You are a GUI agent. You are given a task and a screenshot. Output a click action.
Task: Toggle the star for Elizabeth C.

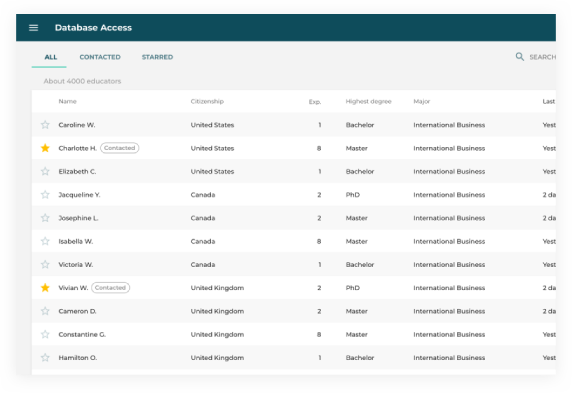point(45,172)
